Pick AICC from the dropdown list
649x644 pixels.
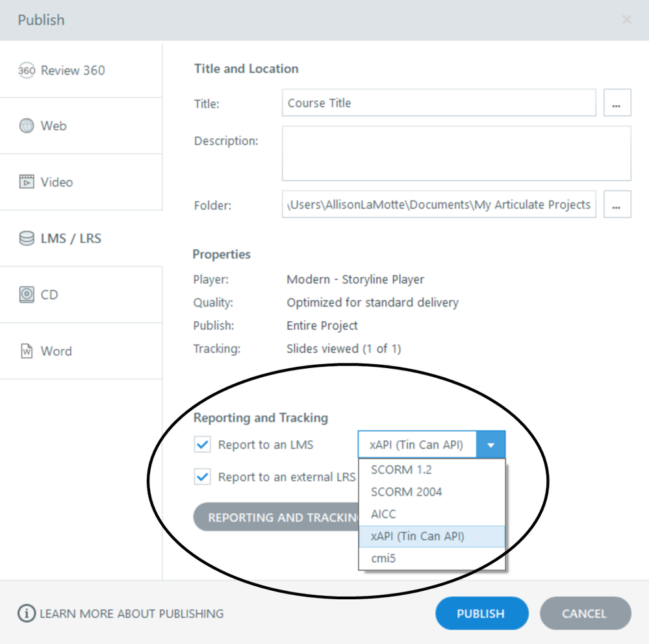tap(383, 514)
